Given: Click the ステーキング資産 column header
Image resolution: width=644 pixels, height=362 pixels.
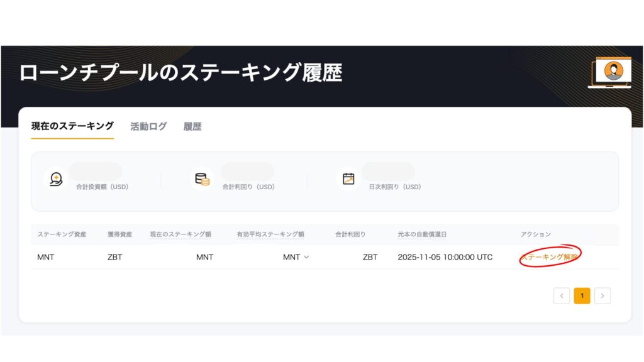Looking at the screenshot, I should (x=62, y=234).
